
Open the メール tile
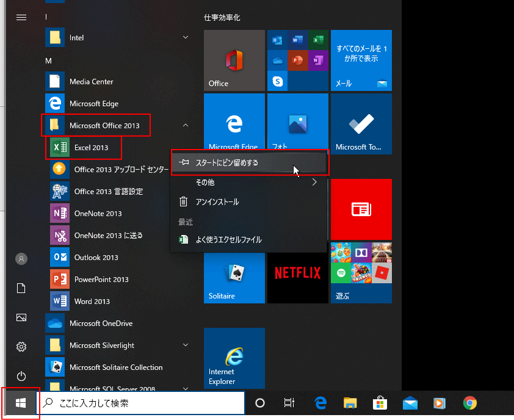[x=361, y=60]
